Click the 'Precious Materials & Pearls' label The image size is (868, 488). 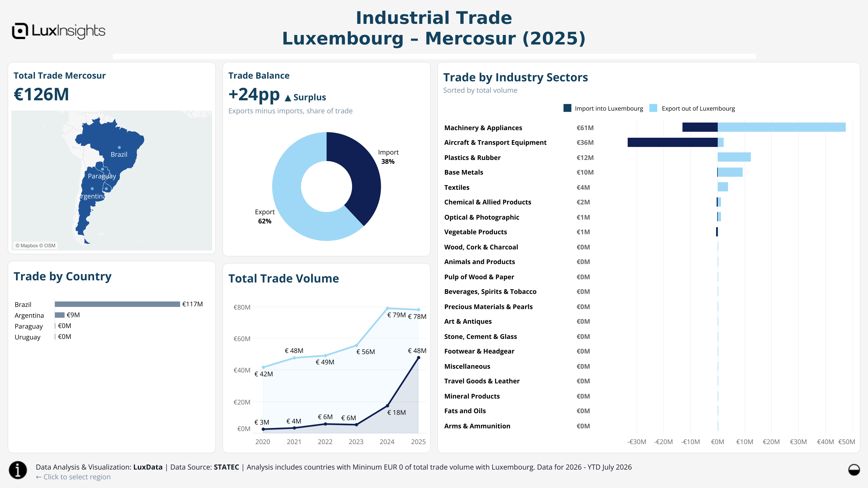point(488,306)
